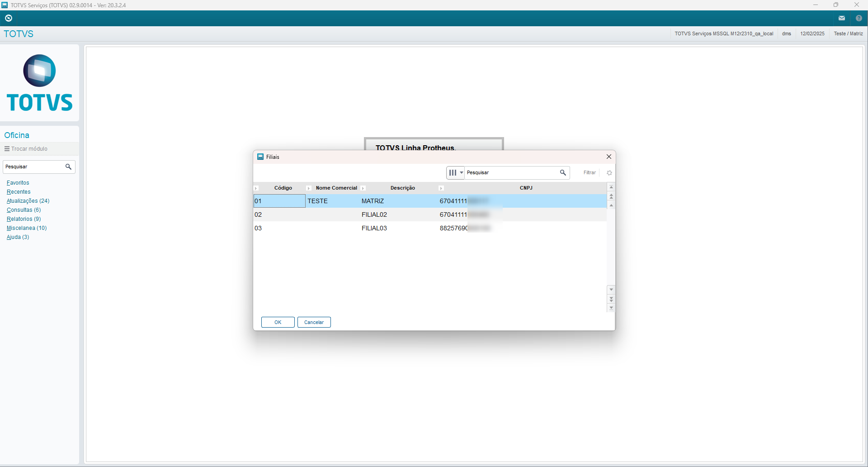The height and width of the screenshot is (467, 868).
Task: Select the code 01 cell
Action: tap(279, 201)
